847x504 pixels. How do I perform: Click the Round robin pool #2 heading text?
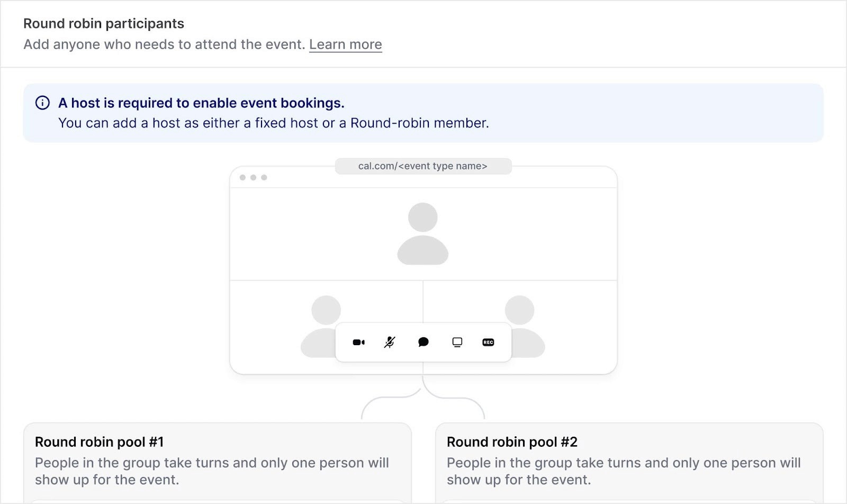tap(511, 442)
